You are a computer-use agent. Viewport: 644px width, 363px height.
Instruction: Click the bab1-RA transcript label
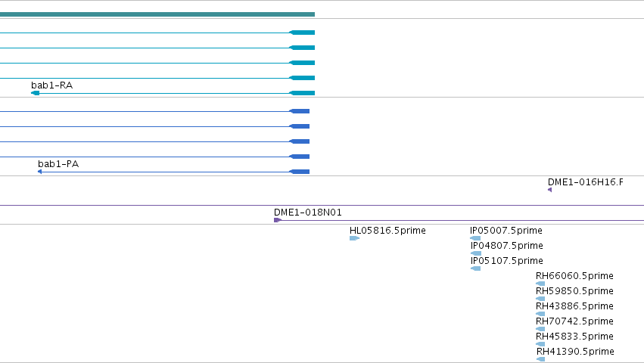51,85
